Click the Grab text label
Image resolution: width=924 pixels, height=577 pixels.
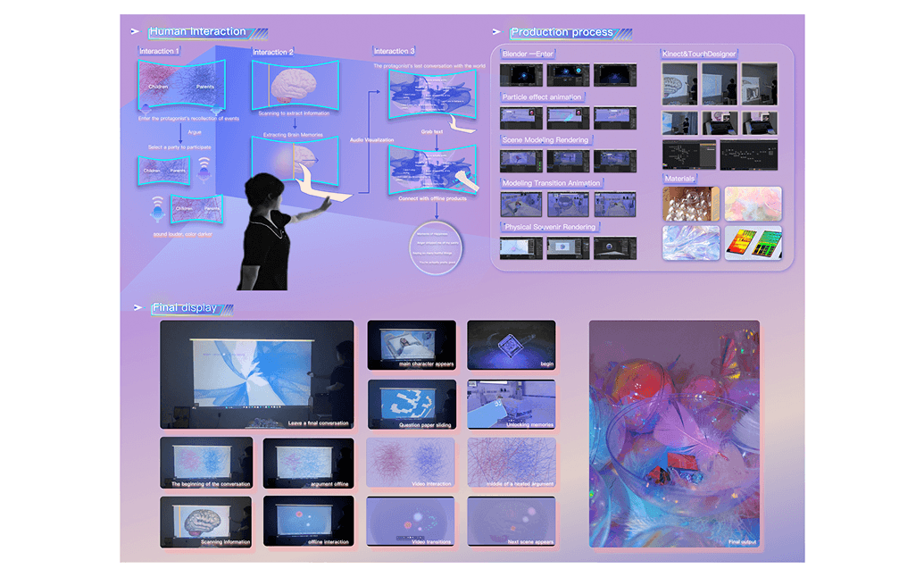coord(431,131)
